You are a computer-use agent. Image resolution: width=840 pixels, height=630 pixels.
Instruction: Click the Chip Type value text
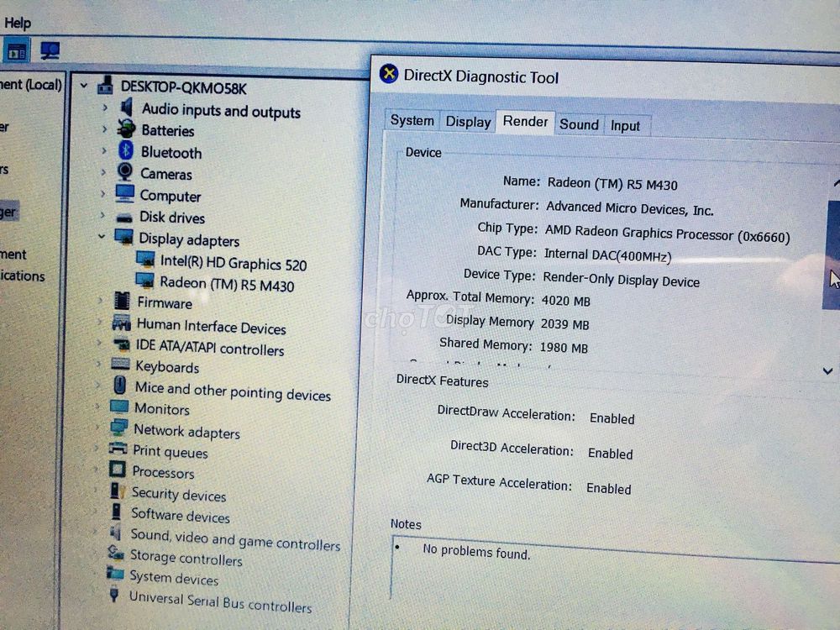coord(668,234)
